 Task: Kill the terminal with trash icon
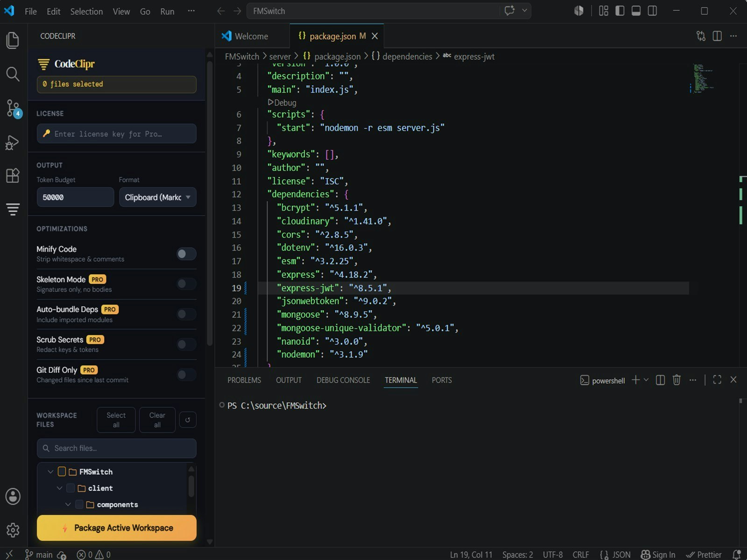point(677,380)
